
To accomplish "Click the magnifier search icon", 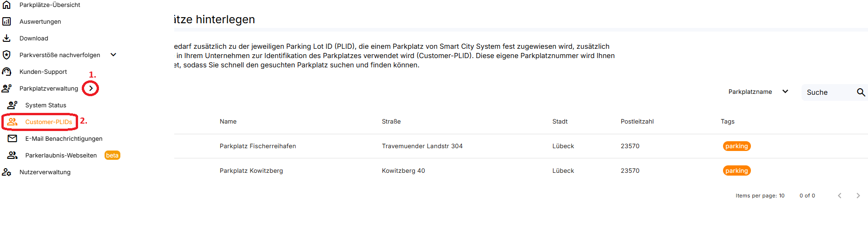I will (x=861, y=92).
